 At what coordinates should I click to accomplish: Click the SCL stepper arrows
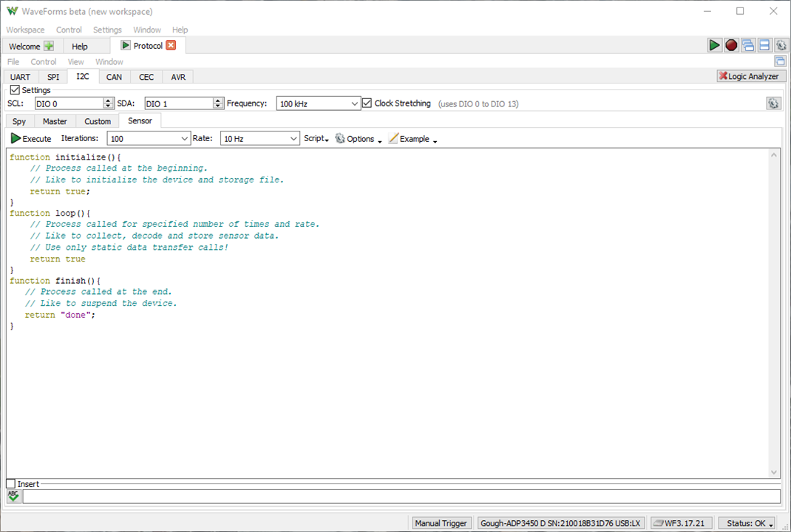(x=109, y=103)
